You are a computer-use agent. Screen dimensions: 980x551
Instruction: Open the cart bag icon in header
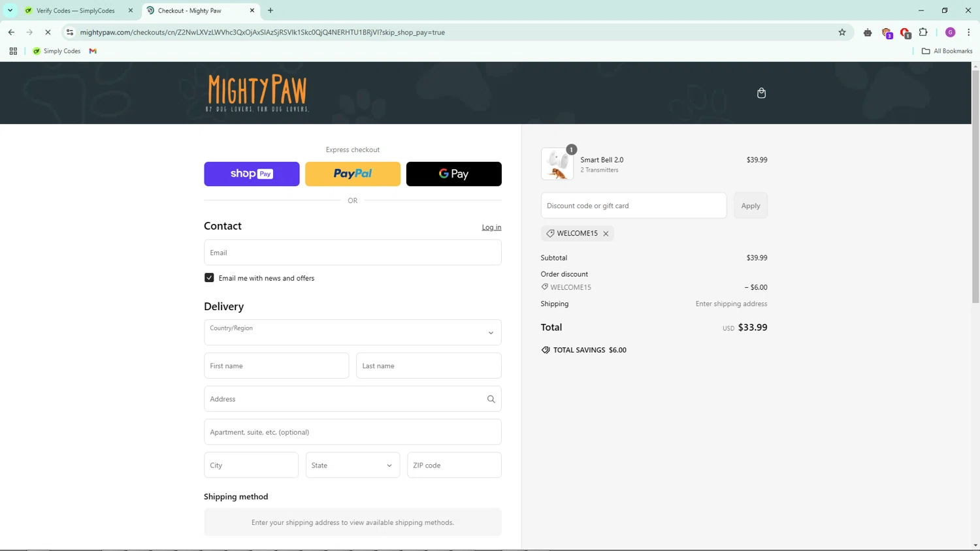tap(761, 93)
